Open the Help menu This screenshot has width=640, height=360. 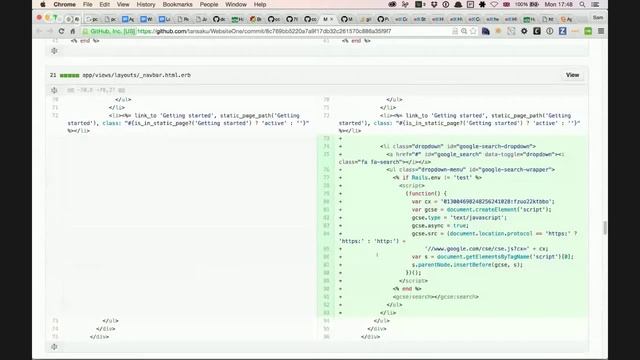260,4
